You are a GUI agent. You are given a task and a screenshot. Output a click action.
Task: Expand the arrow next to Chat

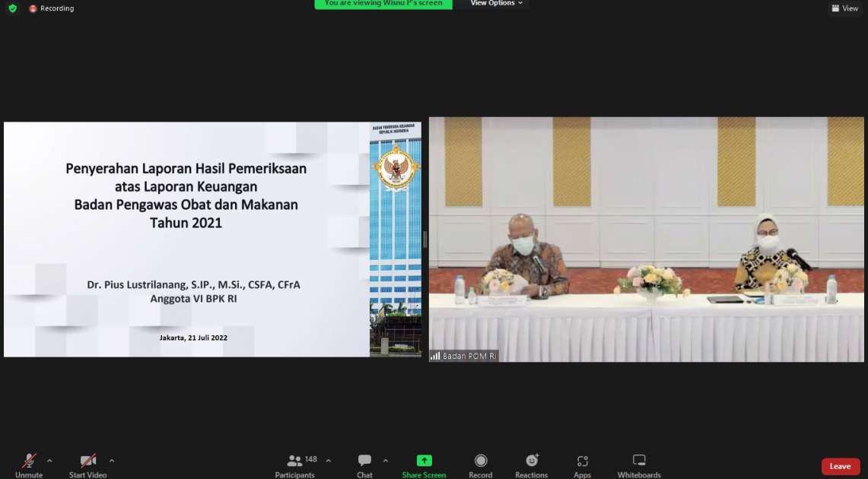386,461
